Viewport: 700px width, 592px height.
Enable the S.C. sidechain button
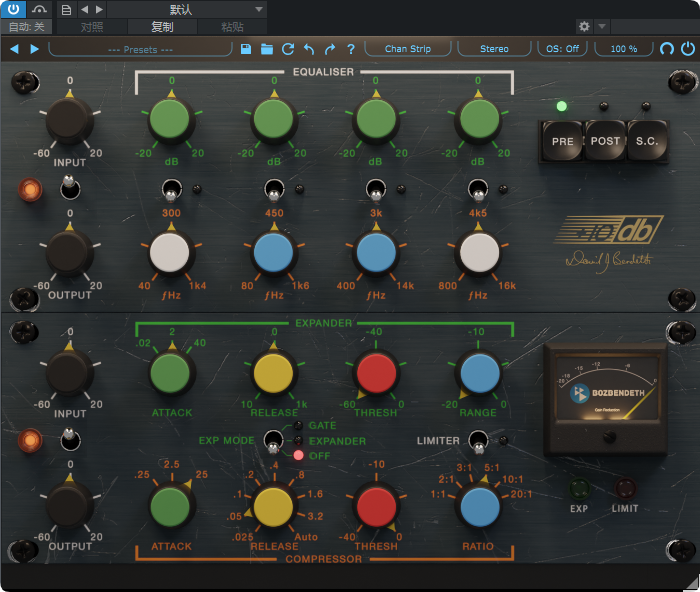[646, 141]
